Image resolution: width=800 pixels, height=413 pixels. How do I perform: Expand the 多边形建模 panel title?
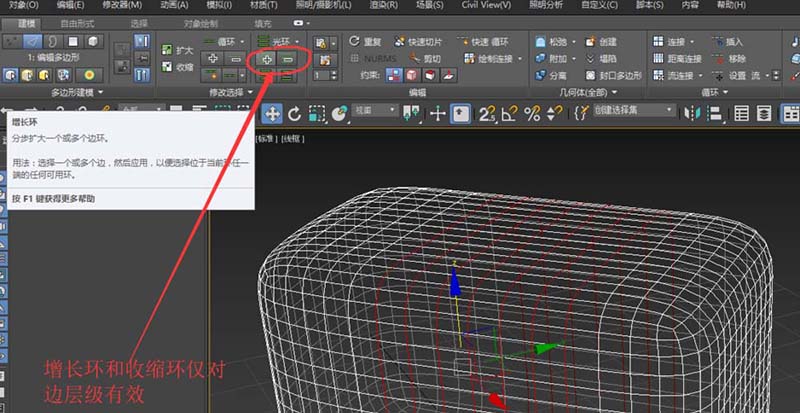pyautogui.click(x=77, y=92)
